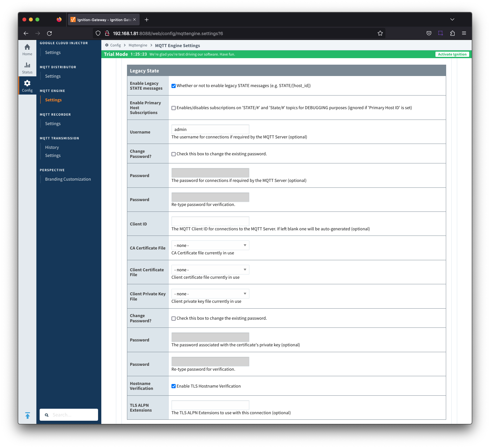This screenshot has width=490, height=448.
Task: Click the list all tabs chevron
Action: click(x=452, y=19)
